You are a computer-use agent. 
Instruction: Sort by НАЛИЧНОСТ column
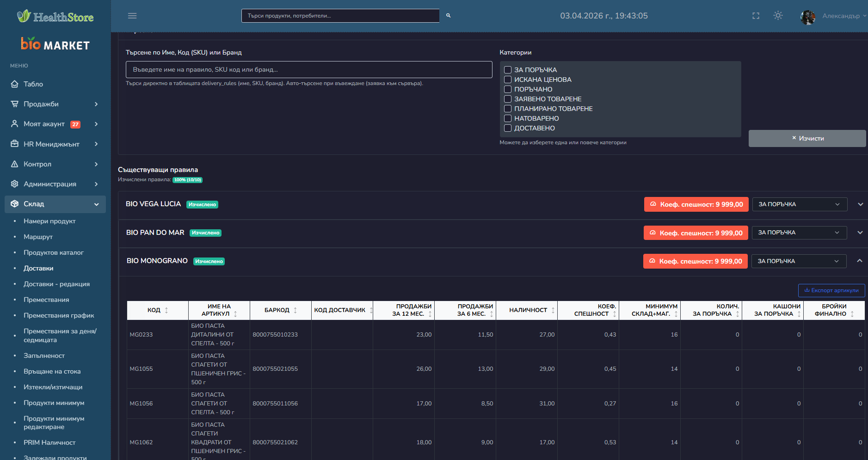[527, 310]
